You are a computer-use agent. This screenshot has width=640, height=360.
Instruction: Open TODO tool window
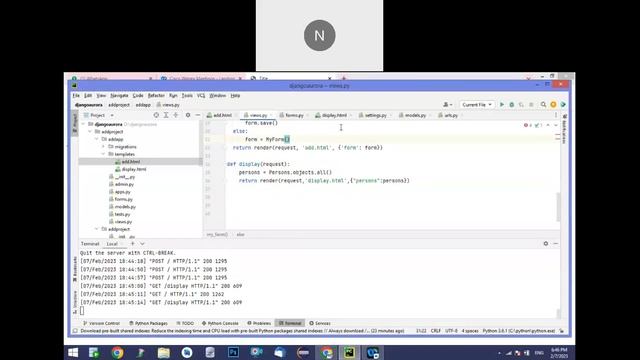(x=185, y=323)
